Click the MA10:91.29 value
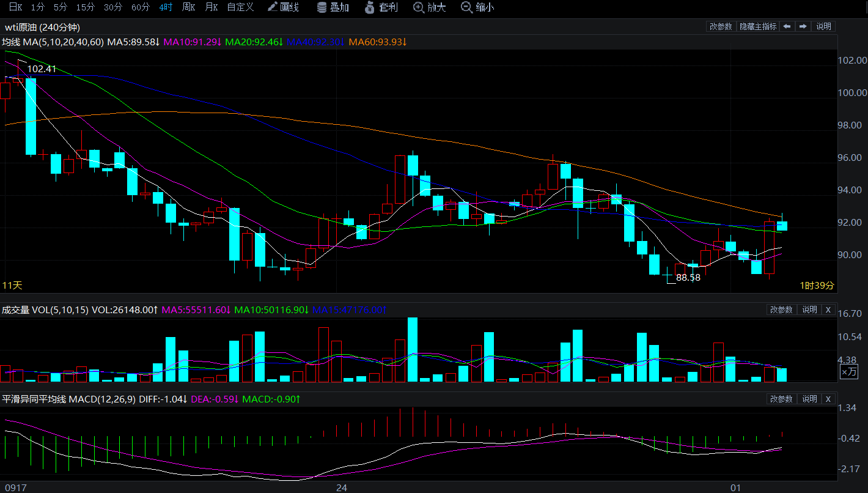This screenshot has height=493, width=868. (193, 42)
